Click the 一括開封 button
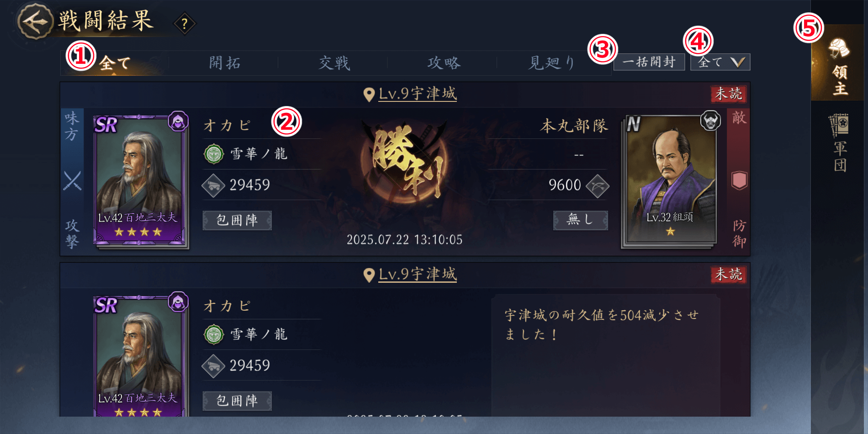868x434 pixels. click(649, 62)
